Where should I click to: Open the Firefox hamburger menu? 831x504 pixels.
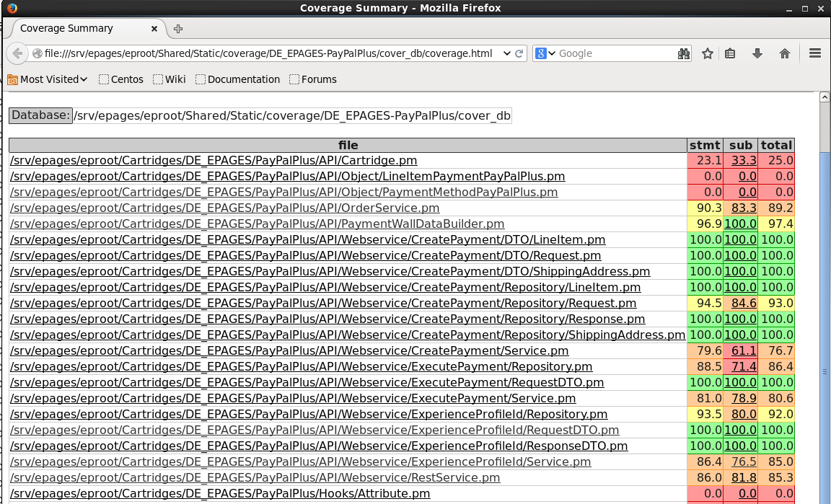815,53
